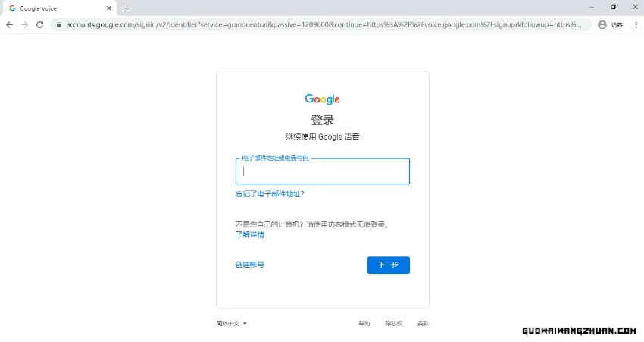Open 了解详情 link
The width and height of the screenshot is (644, 342).
(250, 234)
